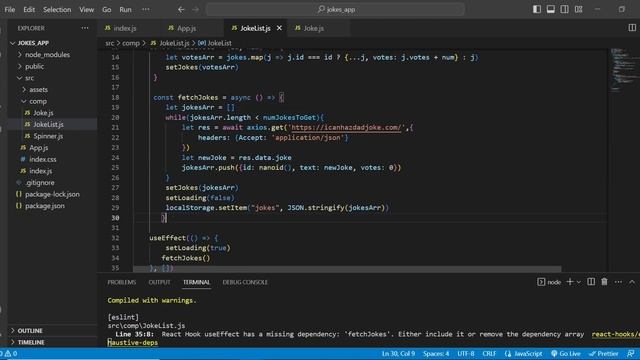Toggle primary side bar layout icon
Image resolution: width=640 pixels, height=360 pixels.
(537, 9)
